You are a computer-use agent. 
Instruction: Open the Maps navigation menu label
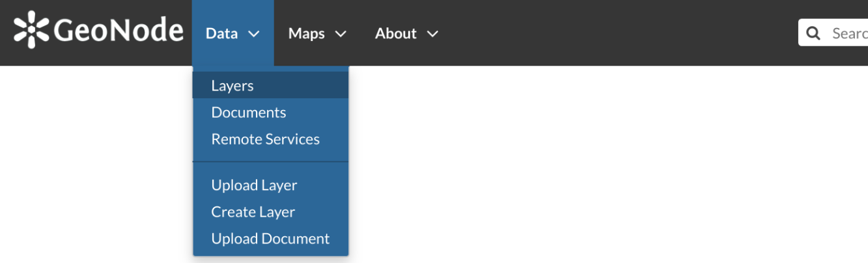(x=307, y=33)
